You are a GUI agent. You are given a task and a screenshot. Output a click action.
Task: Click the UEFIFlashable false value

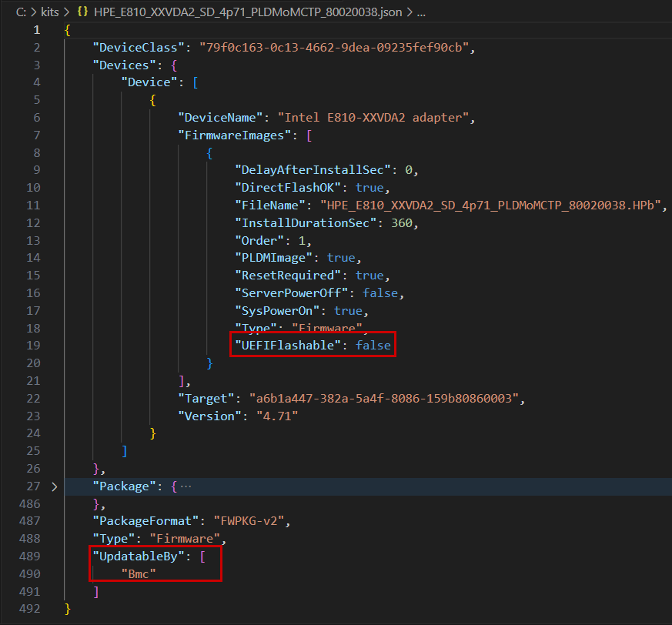point(373,346)
